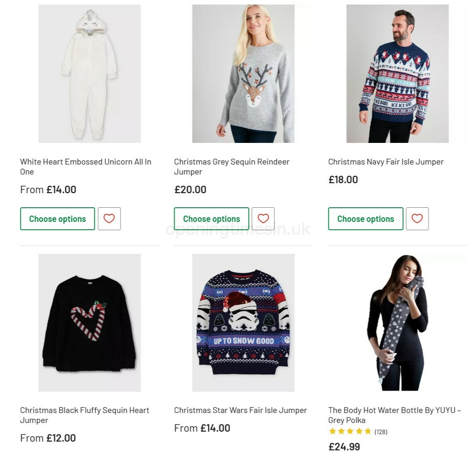The width and height of the screenshot is (476, 457).
Task: Click Choose options under the Reindeer Jumper
Action: coord(211,218)
